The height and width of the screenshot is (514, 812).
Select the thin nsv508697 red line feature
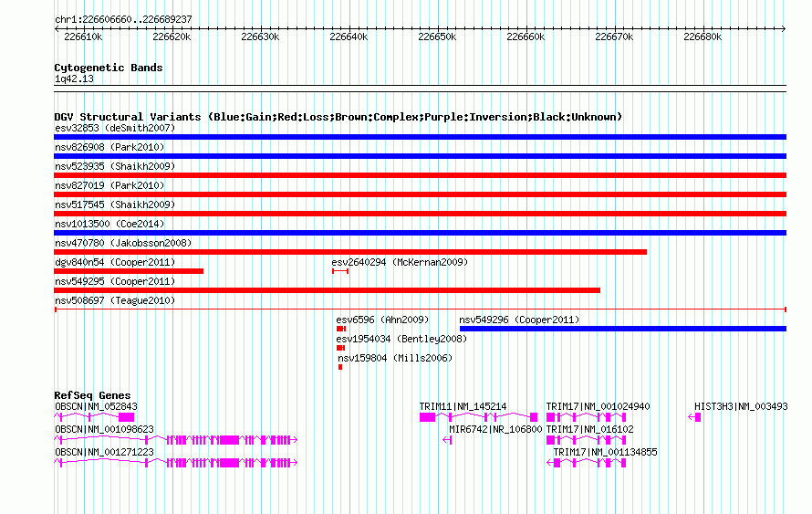(x=420, y=309)
